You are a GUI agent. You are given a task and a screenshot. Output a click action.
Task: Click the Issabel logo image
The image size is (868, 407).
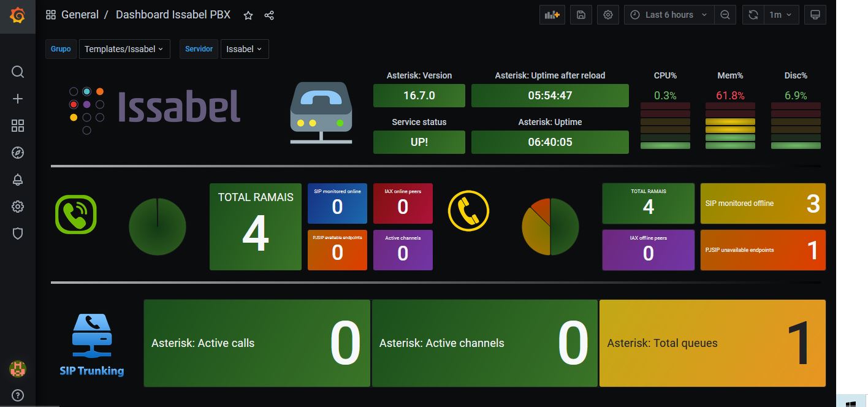click(154, 110)
